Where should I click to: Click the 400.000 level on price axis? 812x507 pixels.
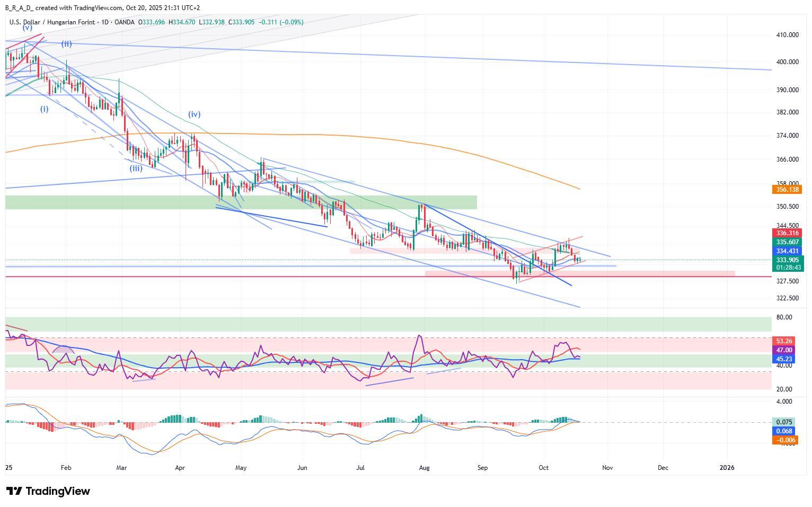pyautogui.click(x=787, y=62)
